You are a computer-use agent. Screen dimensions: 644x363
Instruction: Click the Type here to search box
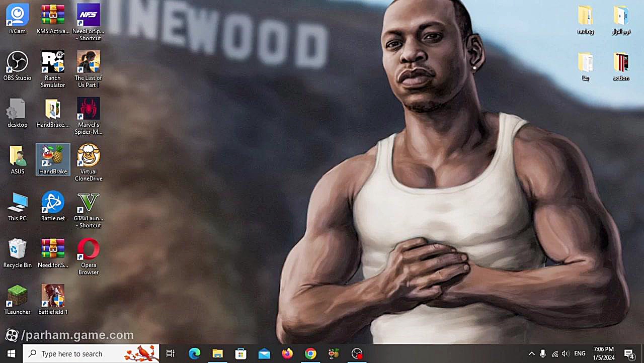[x=91, y=353]
